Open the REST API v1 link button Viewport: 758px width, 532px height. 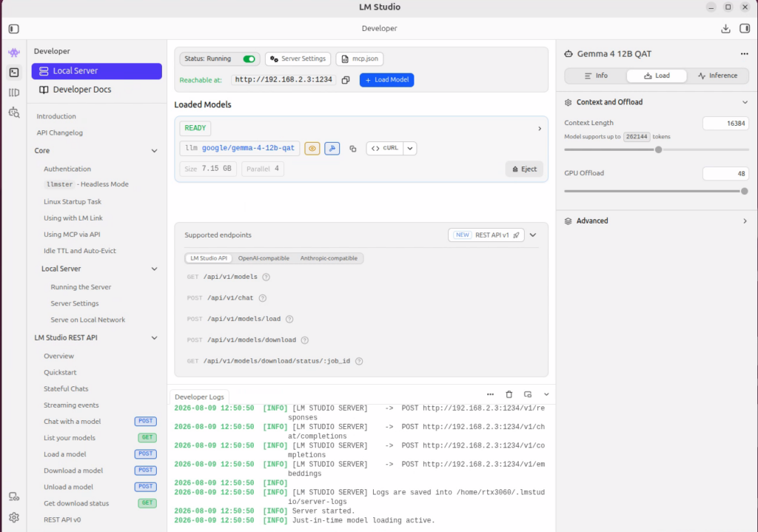click(486, 235)
